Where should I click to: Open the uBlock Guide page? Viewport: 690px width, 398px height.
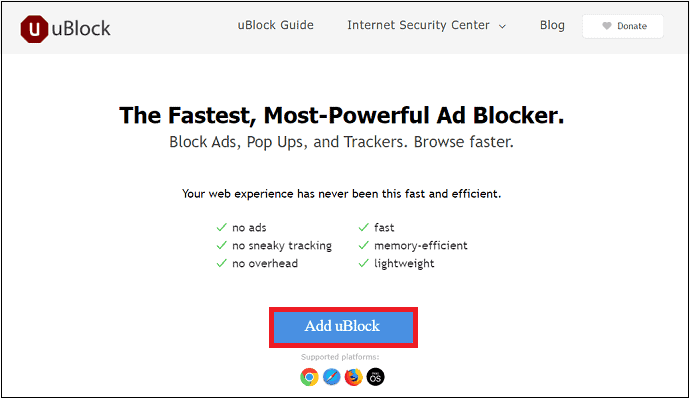(x=275, y=25)
